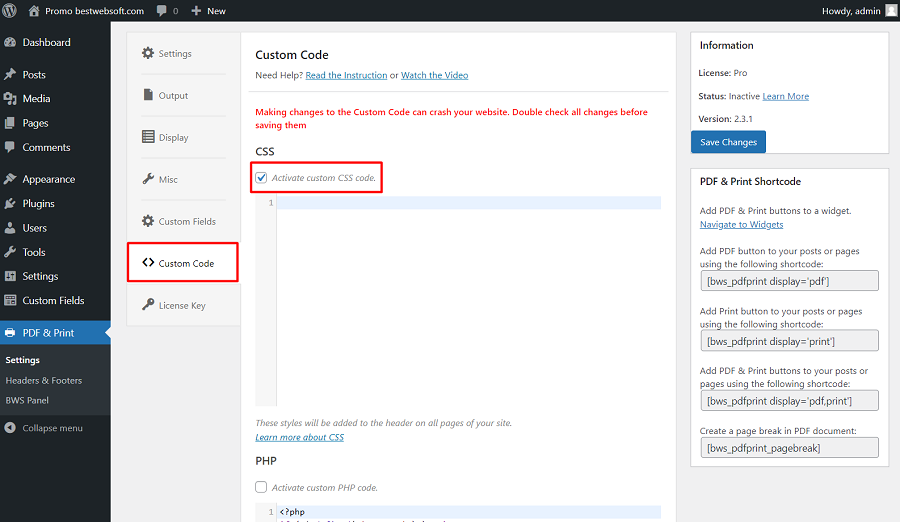The image size is (900, 522).
Task: Click the Collapse menu label
Action: [x=52, y=428]
